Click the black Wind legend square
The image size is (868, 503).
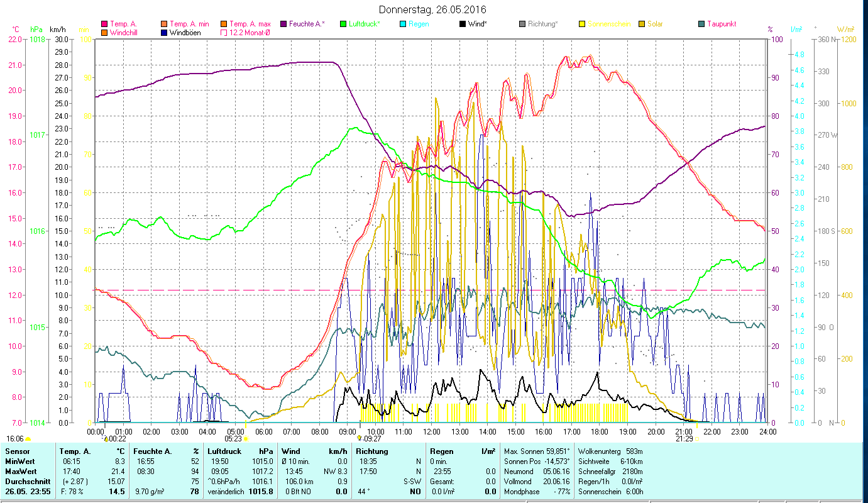click(462, 24)
